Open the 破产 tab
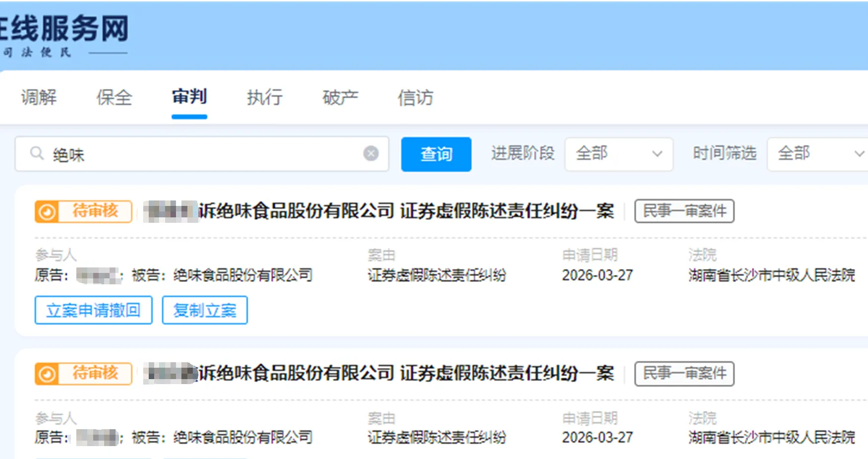 pos(339,97)
